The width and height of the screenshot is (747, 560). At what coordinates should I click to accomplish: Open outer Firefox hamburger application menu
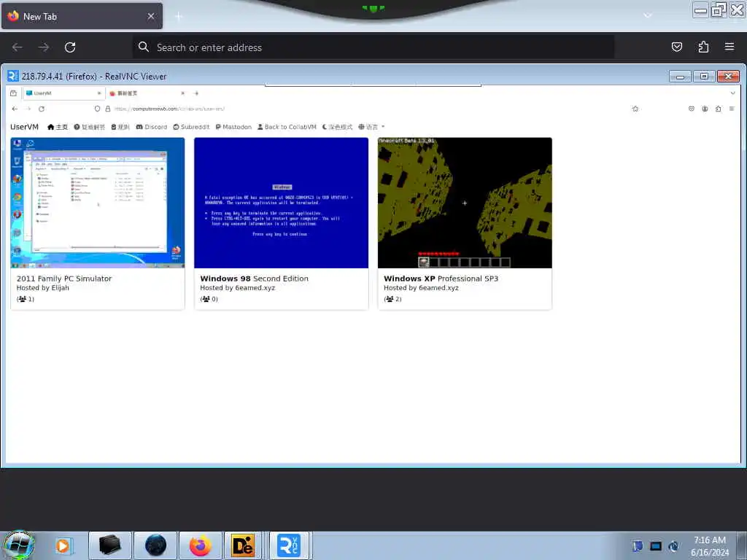(729, 47)
